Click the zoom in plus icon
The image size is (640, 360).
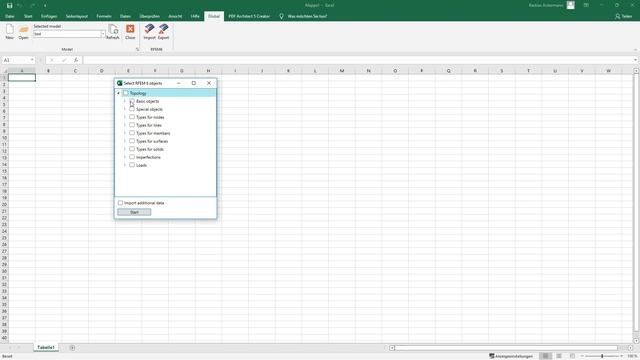click(622, 356)
